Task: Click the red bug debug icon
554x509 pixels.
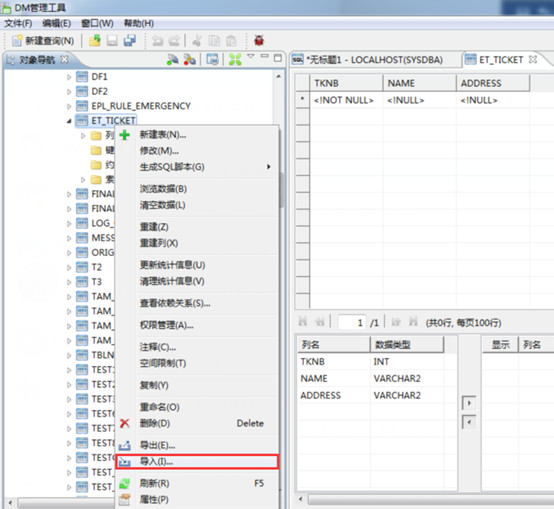Action: point(259,40)
